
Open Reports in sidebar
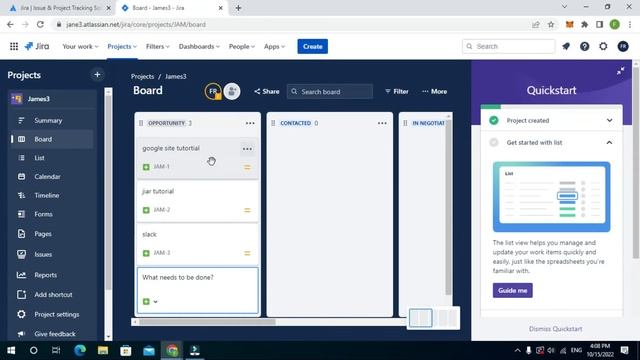51,275
